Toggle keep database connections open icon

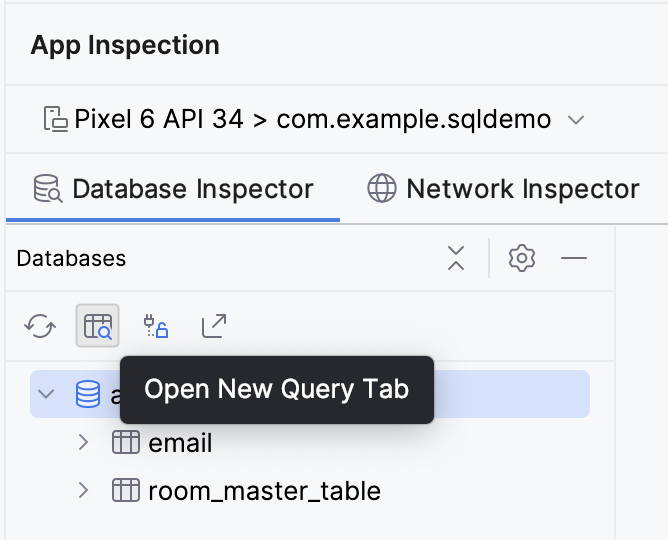point(156,326)
